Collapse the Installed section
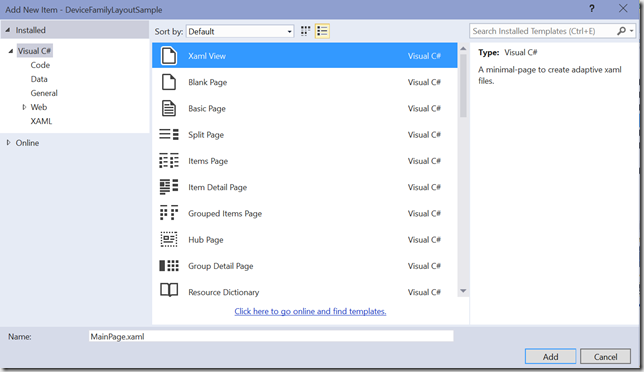 coord(8,30)
